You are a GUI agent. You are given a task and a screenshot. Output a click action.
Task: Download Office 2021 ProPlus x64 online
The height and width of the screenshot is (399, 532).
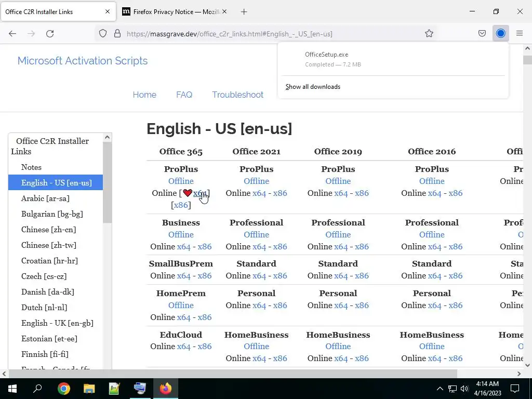[x=259, y=193]
